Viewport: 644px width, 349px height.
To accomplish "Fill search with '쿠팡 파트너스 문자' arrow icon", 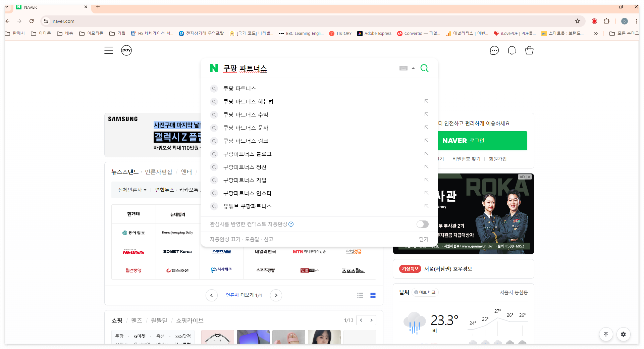I will [426, 128].
